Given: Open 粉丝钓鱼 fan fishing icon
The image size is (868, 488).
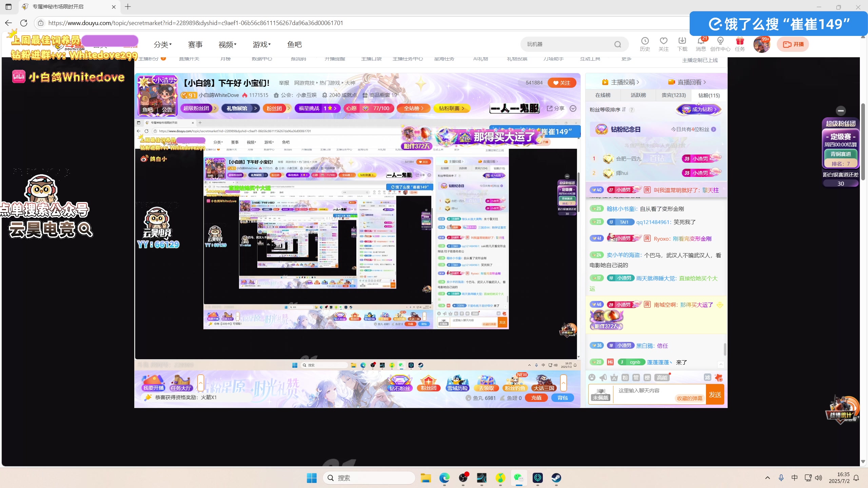Looking at the screenshot, I should (x=515, y=383).
